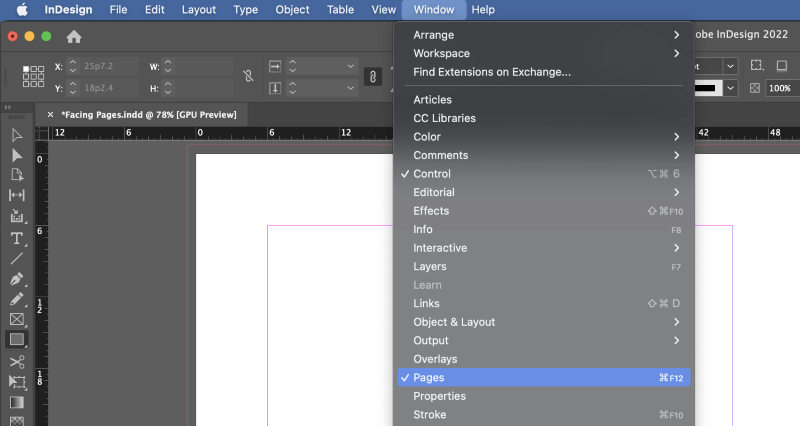This screenshot has width=800, height=426.
Task: Select the Gap tool
Action: [x=16, y=195]
